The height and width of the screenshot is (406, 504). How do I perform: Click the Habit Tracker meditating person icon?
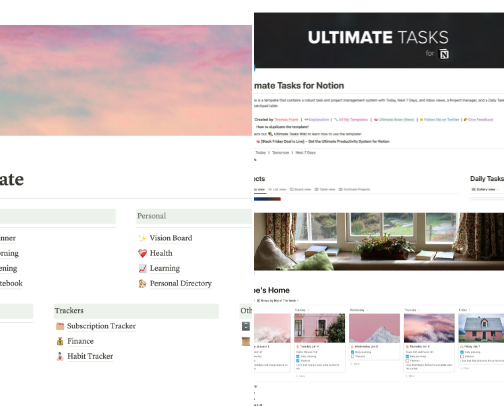click(60, 356)
